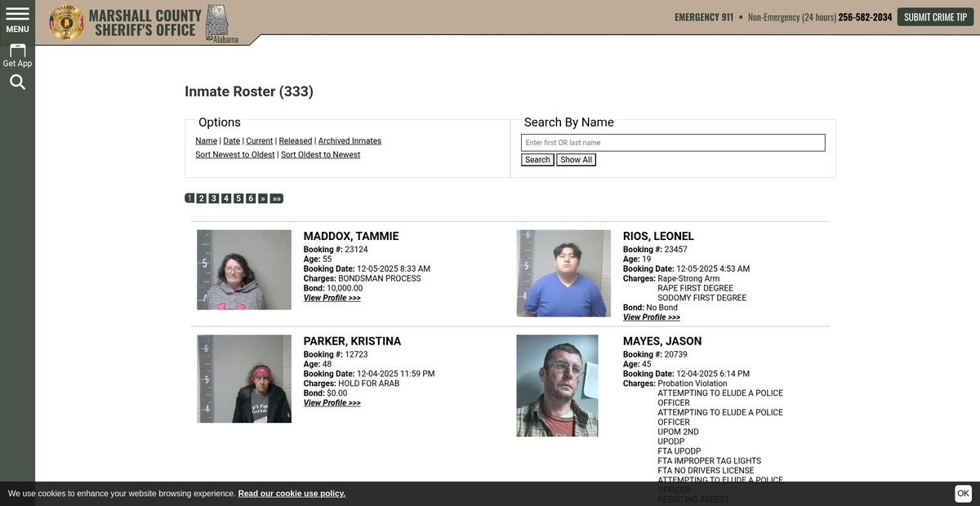Click booking number 23457
The image size is (980, 506).
pyautogui.click(x=676, y=250)
